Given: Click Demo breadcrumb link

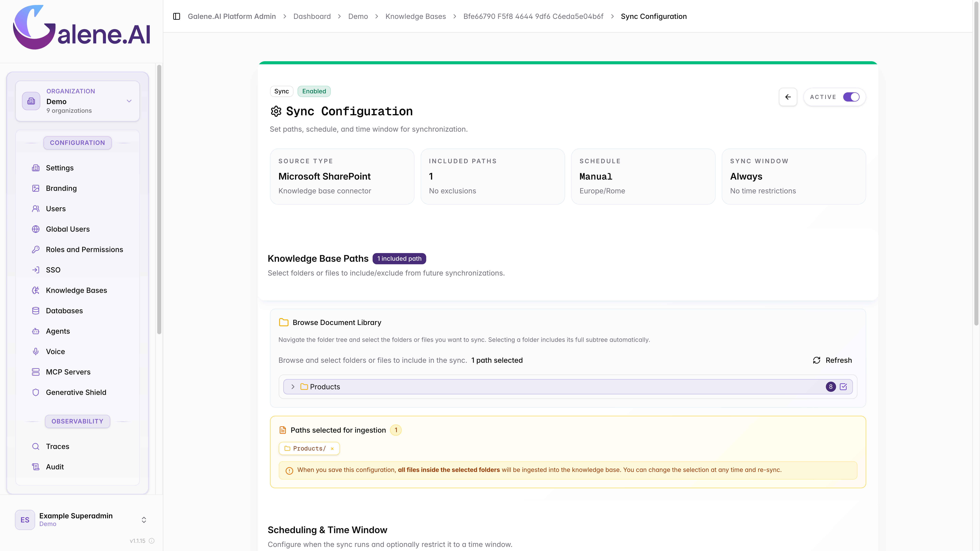Looking at the screenshot, I should [358, 16].
